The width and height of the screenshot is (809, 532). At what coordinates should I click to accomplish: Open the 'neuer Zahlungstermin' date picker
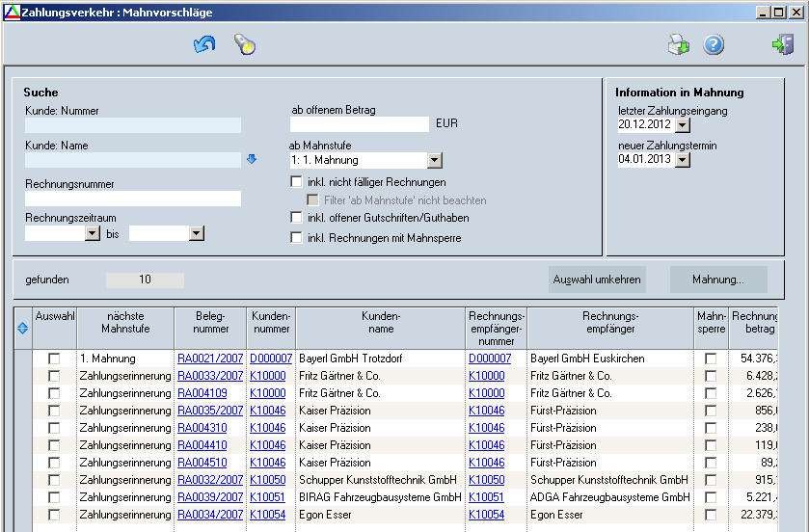click(683, 159)
